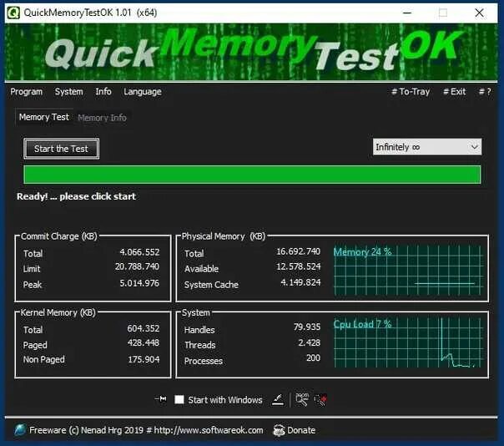Click the Cpu Load 7 % graph
The height and width of the screenshot is (446, 504).
pos(408,342)
